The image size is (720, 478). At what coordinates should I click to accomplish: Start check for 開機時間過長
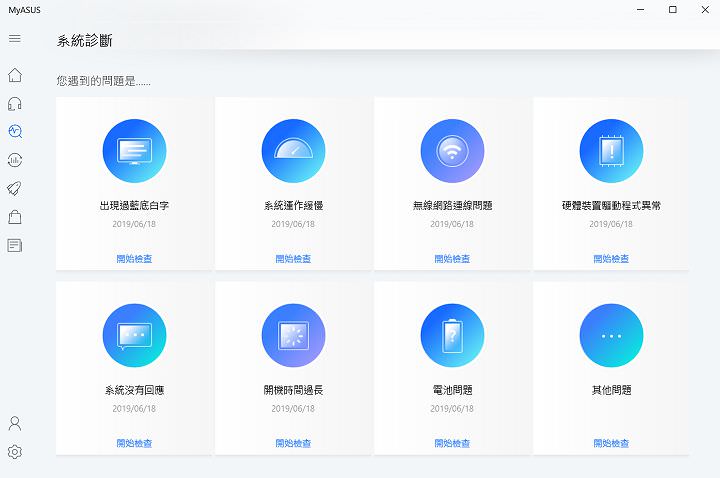click(293, 443)
